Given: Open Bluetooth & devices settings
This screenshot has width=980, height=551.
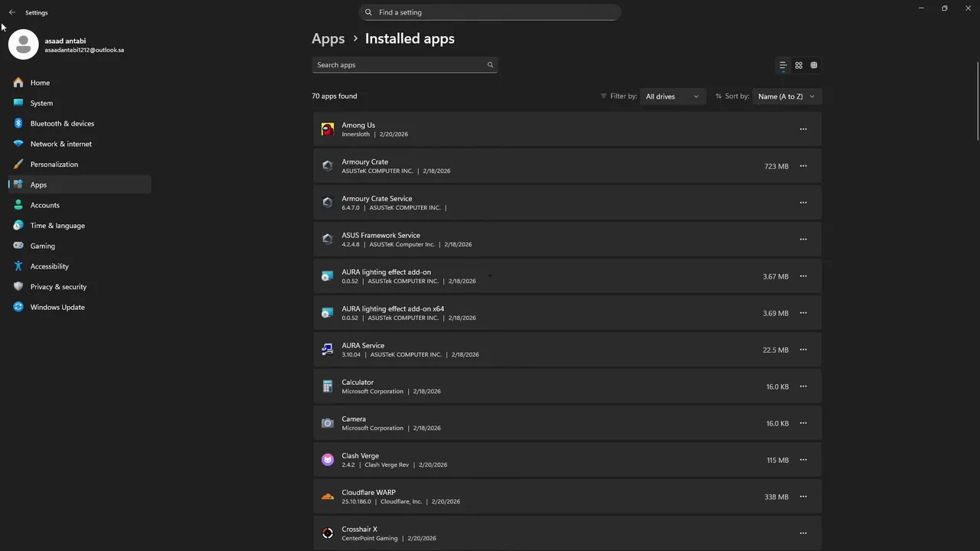Looking at the screenshot, I should point(62,123).
